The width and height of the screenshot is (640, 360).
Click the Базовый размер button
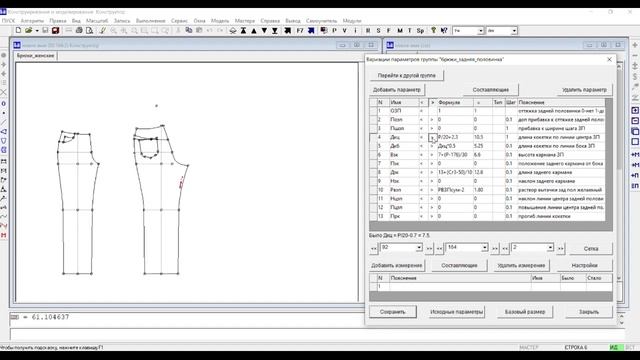525,312
